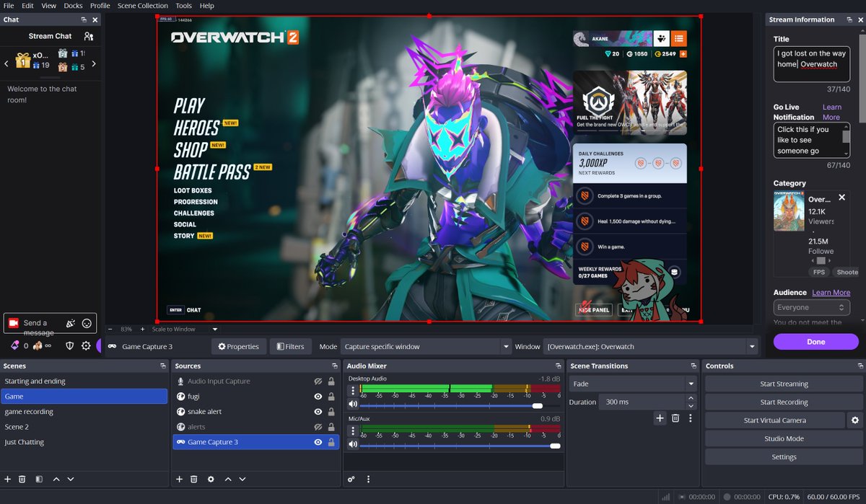This screenshot has width=866, height=504.
Task: Mute Mic/Aux speaker icon
Action: [x=353, y=446]
